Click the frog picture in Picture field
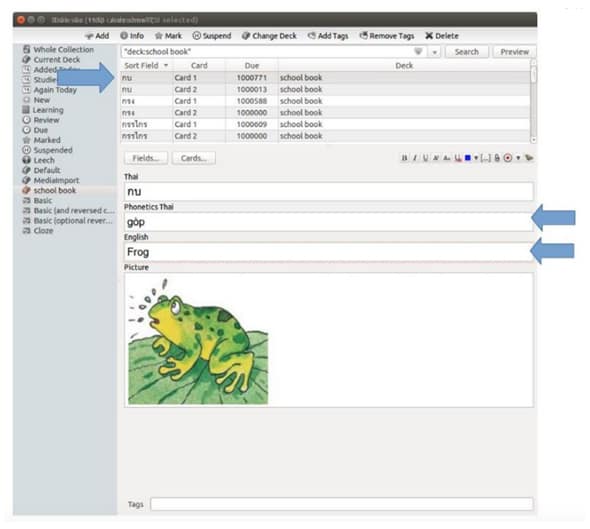This screenshot has height=529, width=590. pyautogui.click(x=198, y=341)
